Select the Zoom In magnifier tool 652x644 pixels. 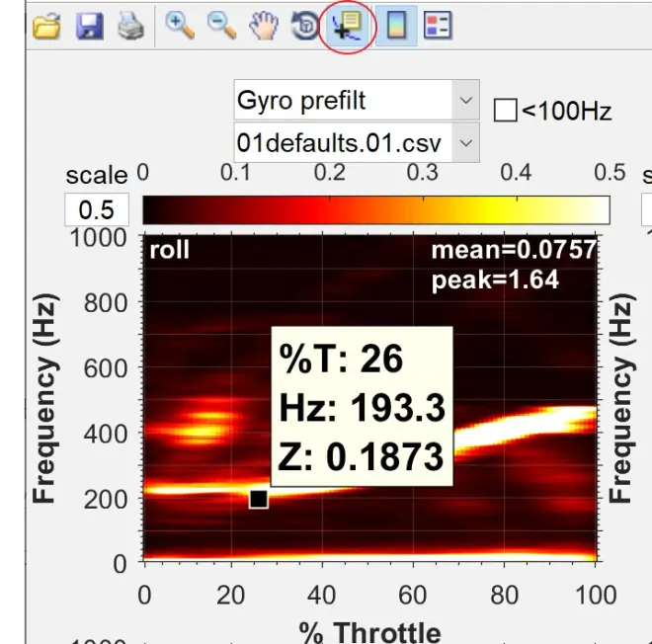click(180, 27)
